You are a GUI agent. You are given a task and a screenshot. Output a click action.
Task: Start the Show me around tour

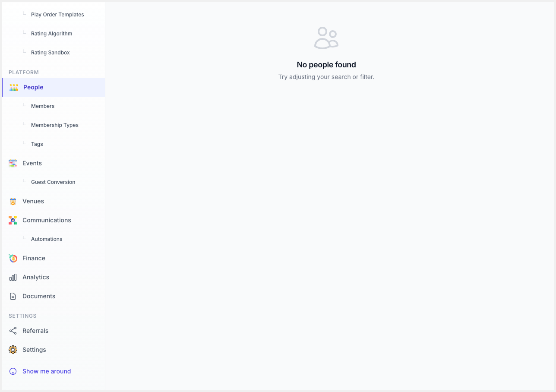tap(47, 371)
